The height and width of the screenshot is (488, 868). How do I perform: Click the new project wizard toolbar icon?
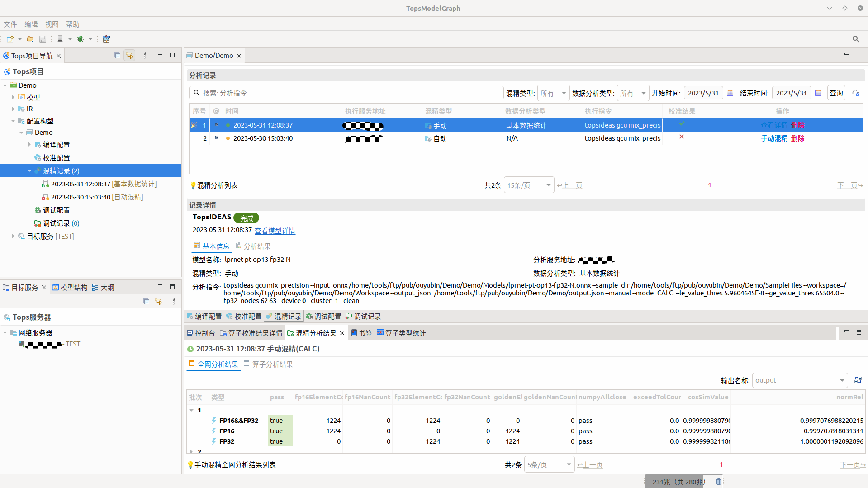click(10, 39)
